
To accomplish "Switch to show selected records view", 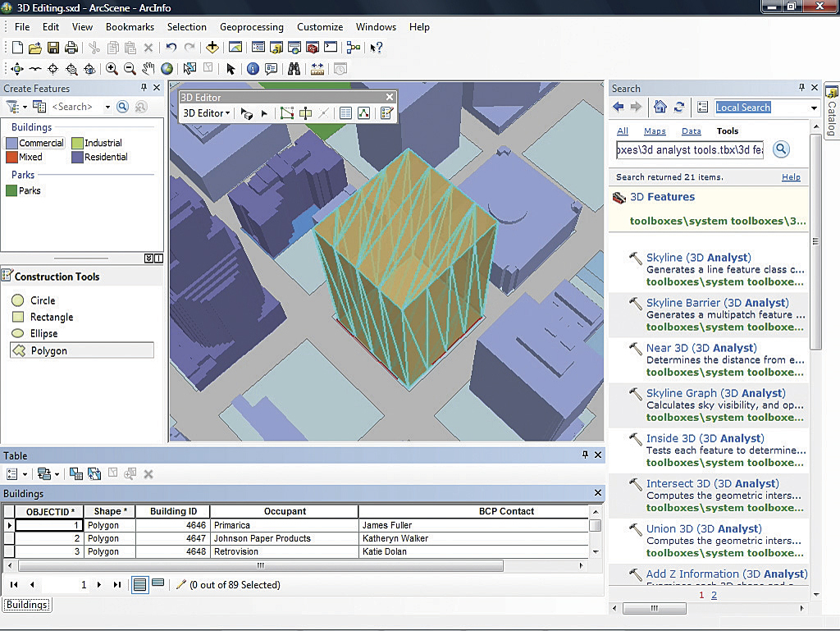I will [158, 584].
